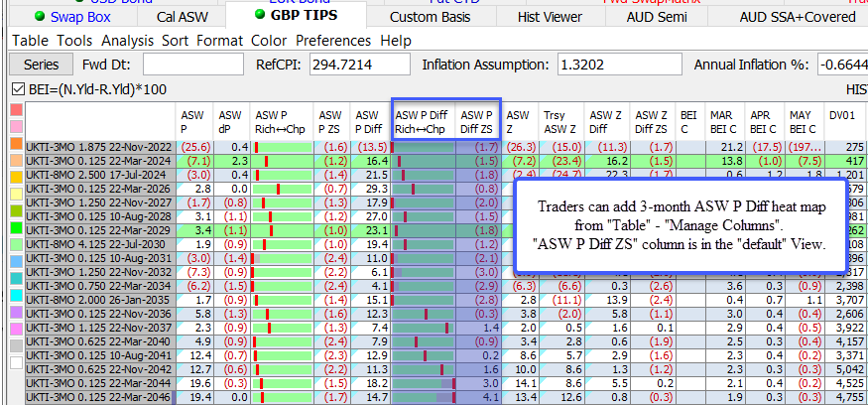The width and height of the screenshot is (868, 405).
Task: Select the cyan color swatch
Action: [16, 295]
